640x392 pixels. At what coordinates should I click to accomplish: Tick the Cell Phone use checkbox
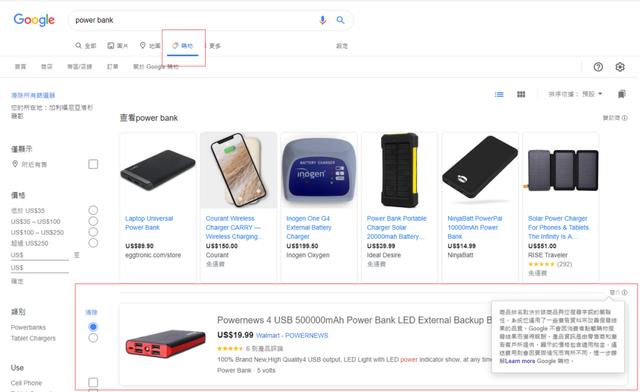(x=93, y=382)
